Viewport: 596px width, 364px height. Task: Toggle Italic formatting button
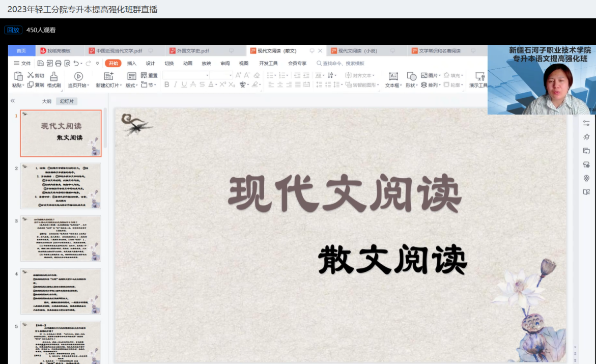point(176,85)
